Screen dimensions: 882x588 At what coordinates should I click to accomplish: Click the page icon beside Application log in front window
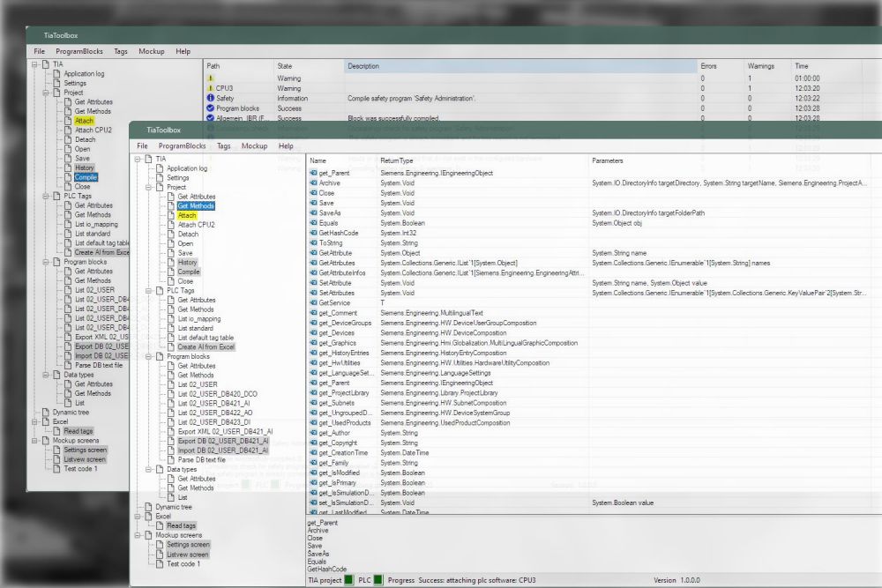click(160, 168)
